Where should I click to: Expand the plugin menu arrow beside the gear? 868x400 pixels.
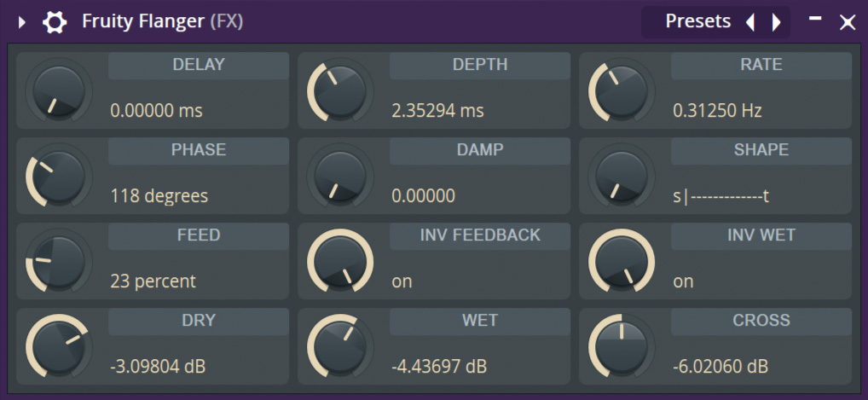[x=21, y=23]
